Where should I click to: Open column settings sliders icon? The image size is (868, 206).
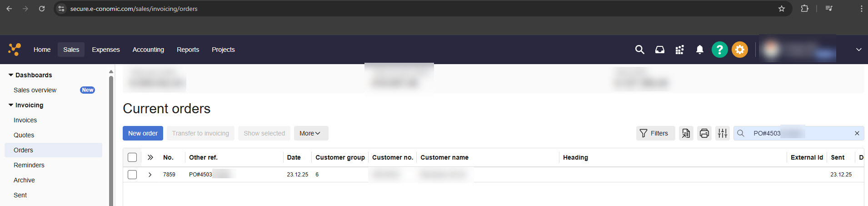722,133
